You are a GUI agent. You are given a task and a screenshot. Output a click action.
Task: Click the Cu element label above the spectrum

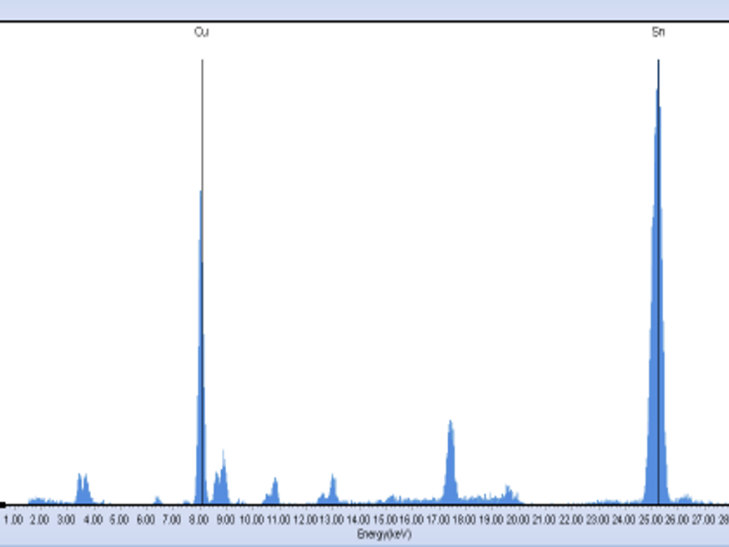[x=201, y=32]
